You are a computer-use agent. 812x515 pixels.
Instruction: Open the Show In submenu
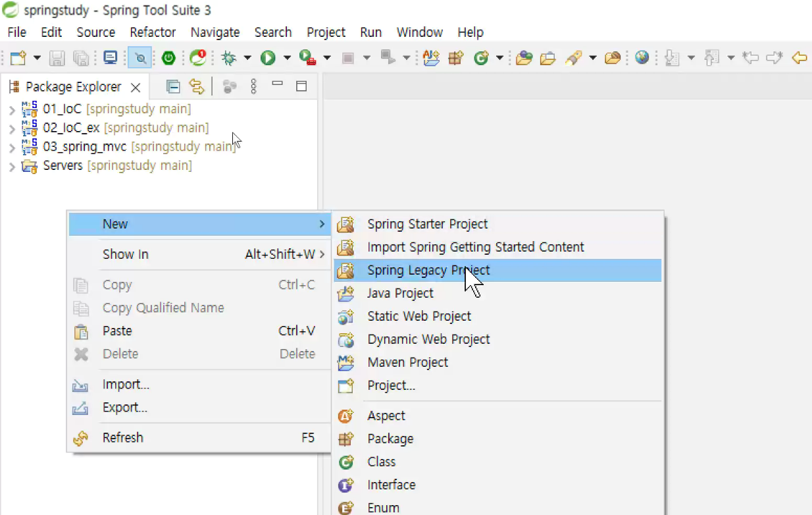coord(199,254)
